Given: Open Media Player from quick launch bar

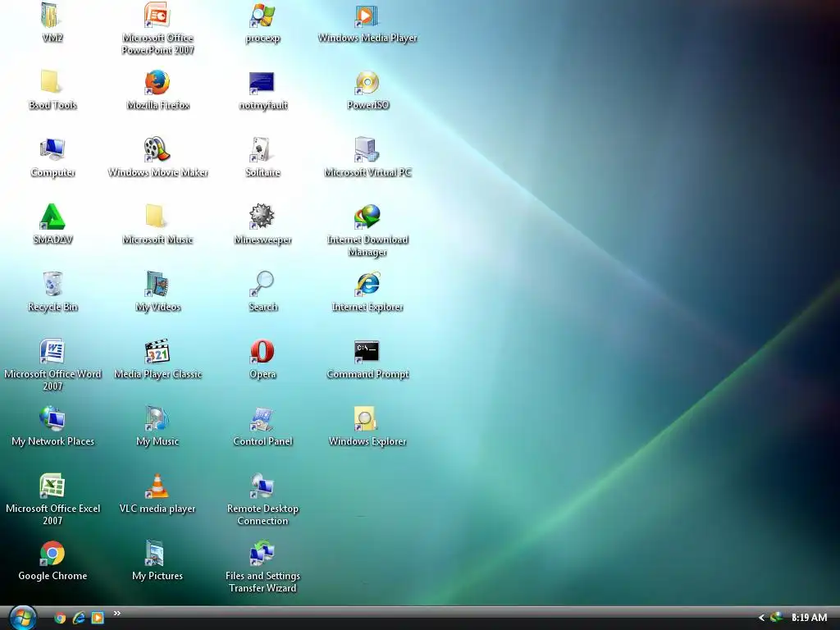Looking at the screenshot, I should click(98, 618).
